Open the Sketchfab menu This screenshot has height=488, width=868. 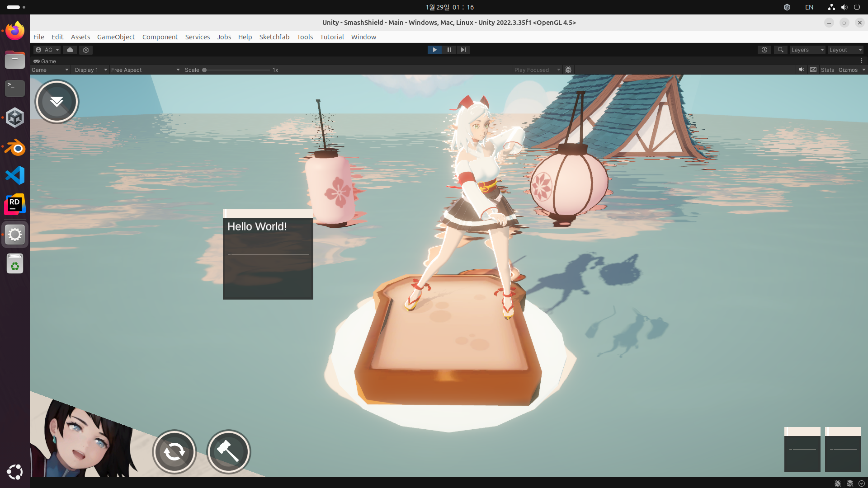[274, 37]
